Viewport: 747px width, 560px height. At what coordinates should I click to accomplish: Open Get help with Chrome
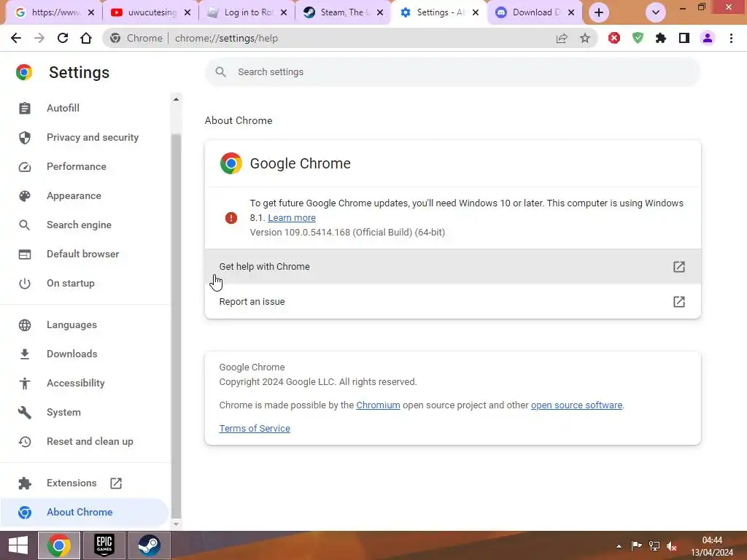(452, 267)
